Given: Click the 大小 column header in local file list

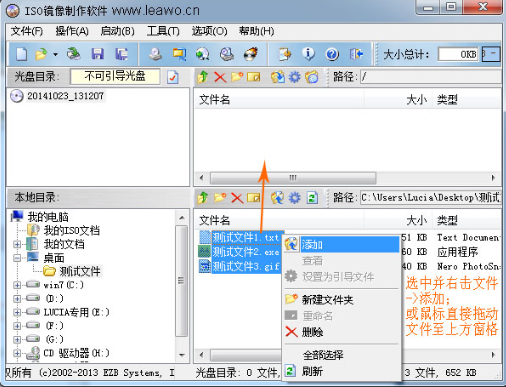Looking at the screenshot, I should 399,220.
